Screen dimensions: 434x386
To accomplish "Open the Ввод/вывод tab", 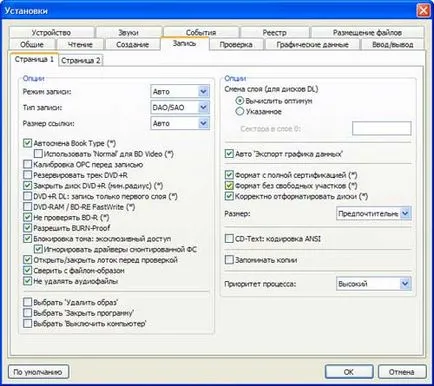I will 393,44.
